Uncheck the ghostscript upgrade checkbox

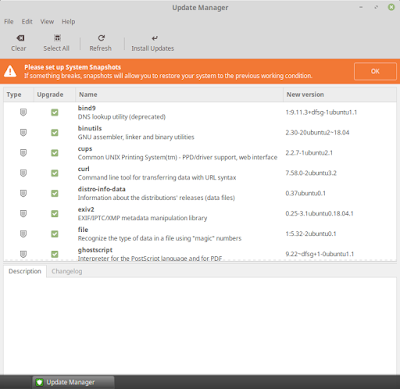(55, 254)
